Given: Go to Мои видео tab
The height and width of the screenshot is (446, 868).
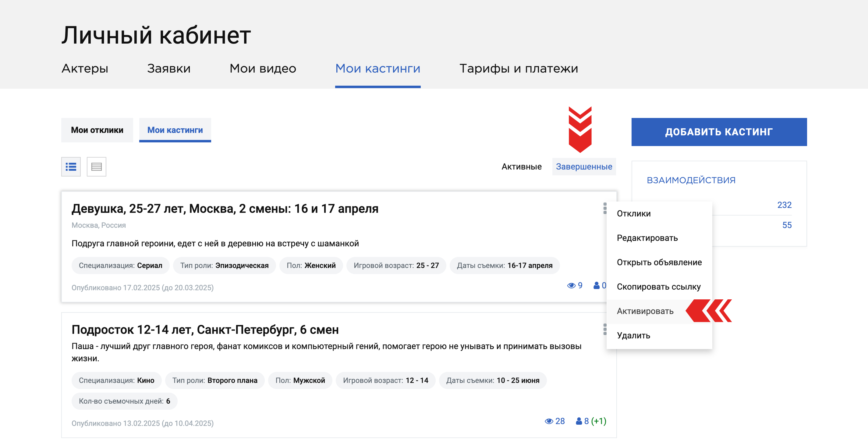Looking at the screenshot, I should click(263, 69).
